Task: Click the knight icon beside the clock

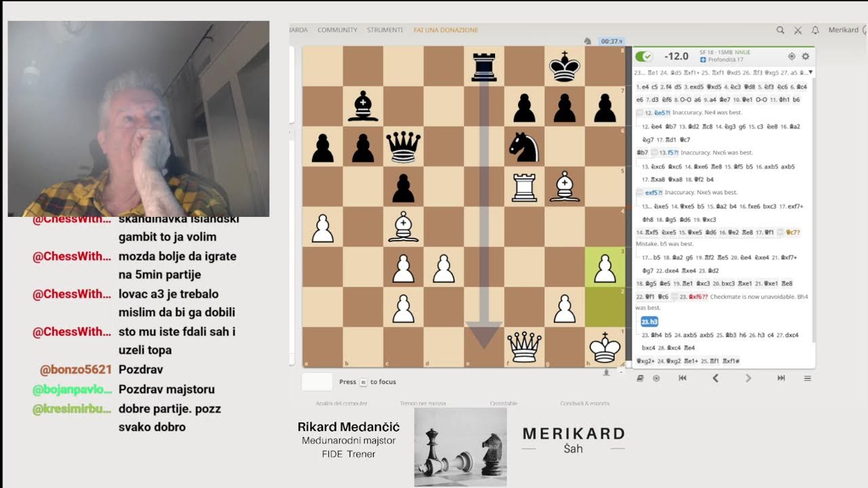Action: click(x=587, y=41)
